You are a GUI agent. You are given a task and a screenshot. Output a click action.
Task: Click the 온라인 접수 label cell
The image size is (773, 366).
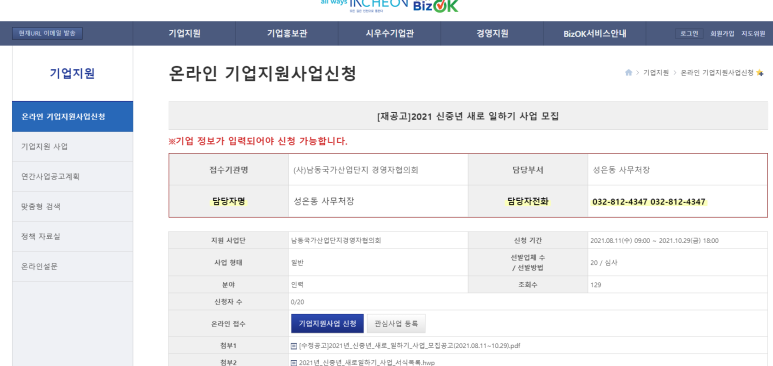click(x=229, y=324)
